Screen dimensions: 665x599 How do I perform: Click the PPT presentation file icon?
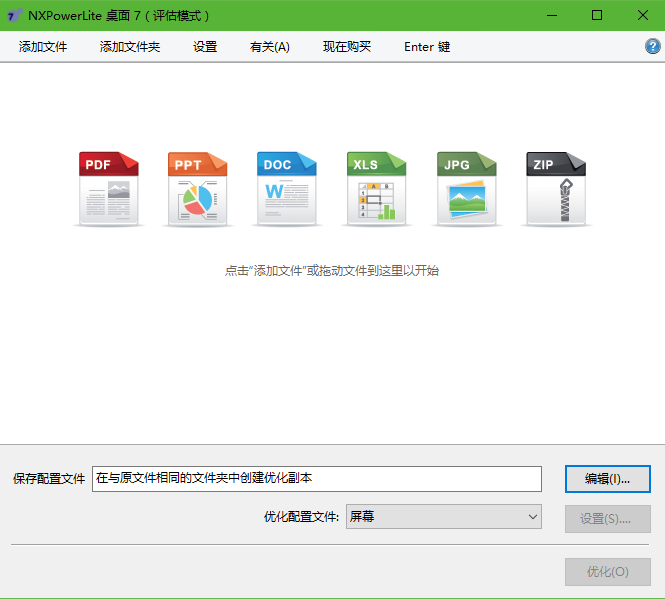[198, 188]
